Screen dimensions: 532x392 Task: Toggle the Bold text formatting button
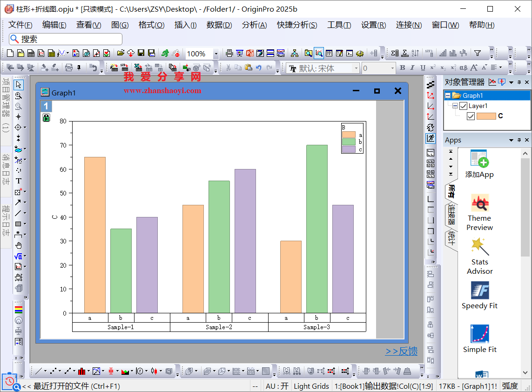point(402,68)
